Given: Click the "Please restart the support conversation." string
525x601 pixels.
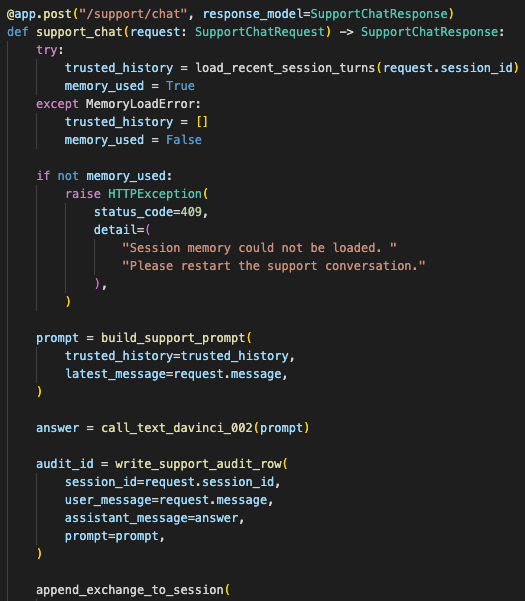Looking at the screenshot, I should click(x=274, y=266).
